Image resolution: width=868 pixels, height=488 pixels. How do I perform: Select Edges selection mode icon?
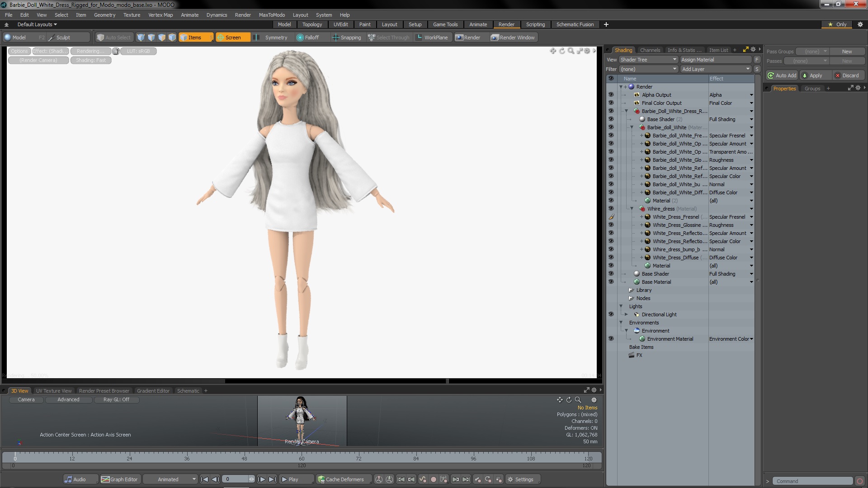(151, 38)
